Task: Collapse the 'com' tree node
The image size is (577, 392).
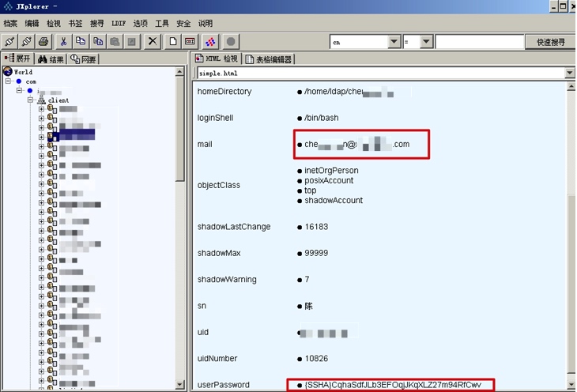Action: point(8,81)
